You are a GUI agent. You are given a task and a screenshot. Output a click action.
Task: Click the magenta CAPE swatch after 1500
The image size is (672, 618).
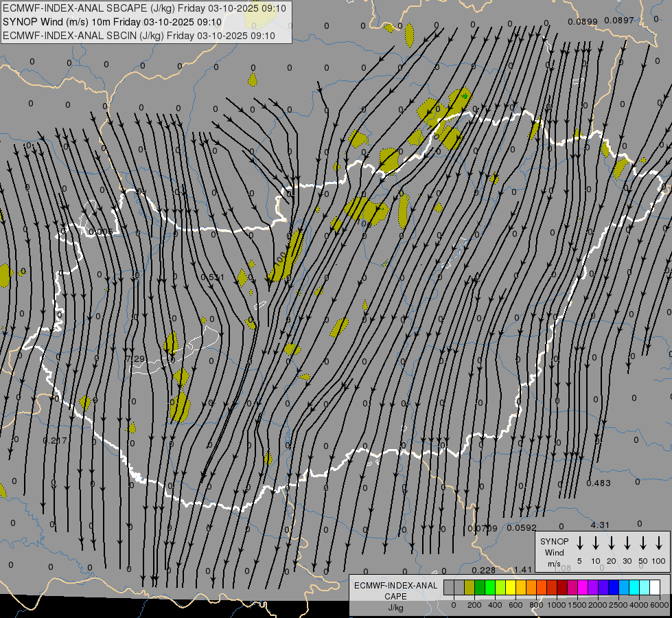pyautogui.click(x=583, y=587)
